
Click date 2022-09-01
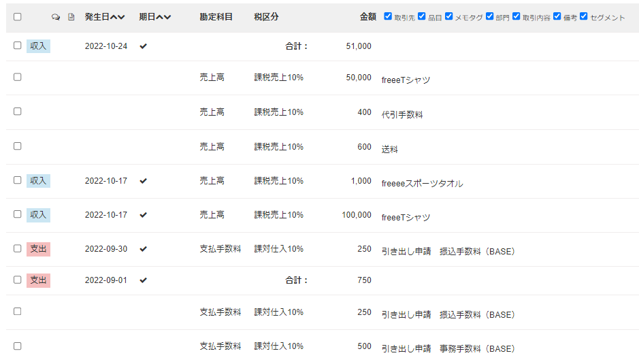point(106,280)
